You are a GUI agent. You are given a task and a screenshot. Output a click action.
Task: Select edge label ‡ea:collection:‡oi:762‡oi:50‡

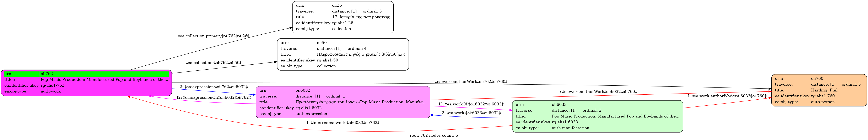[x=214, y=62]
